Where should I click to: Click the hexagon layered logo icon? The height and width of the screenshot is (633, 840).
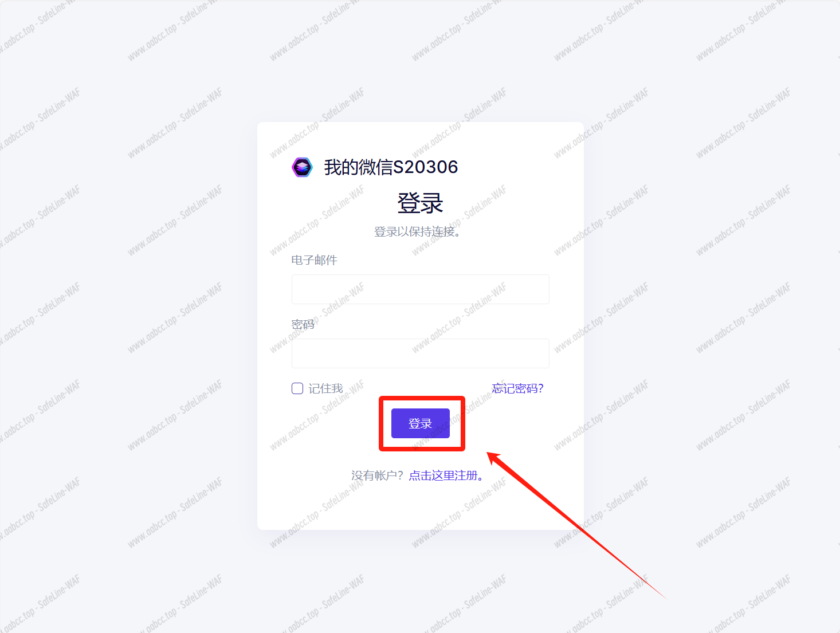tap(302, 167)
